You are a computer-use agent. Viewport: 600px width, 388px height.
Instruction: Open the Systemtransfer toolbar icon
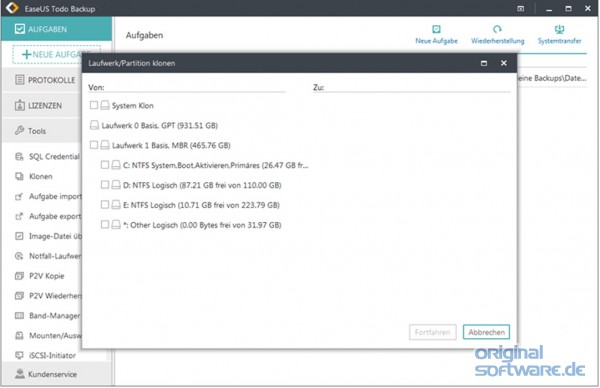(559, 29)
